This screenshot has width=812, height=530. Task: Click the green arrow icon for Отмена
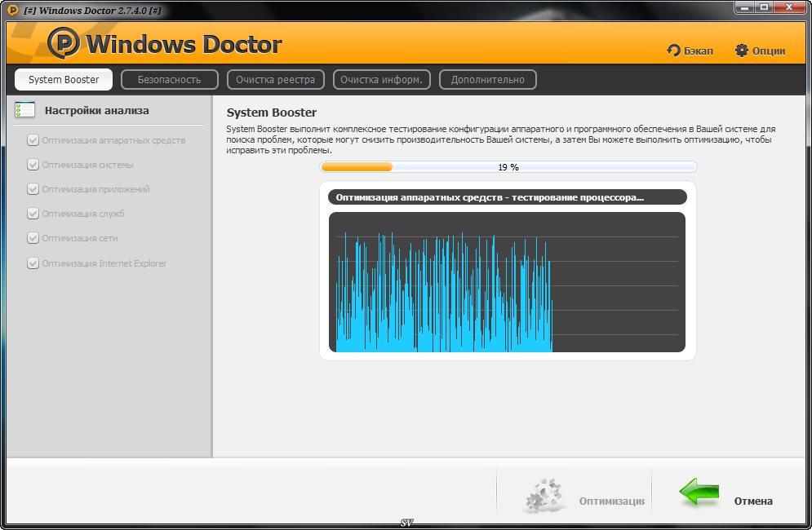[x=699, y=492]
